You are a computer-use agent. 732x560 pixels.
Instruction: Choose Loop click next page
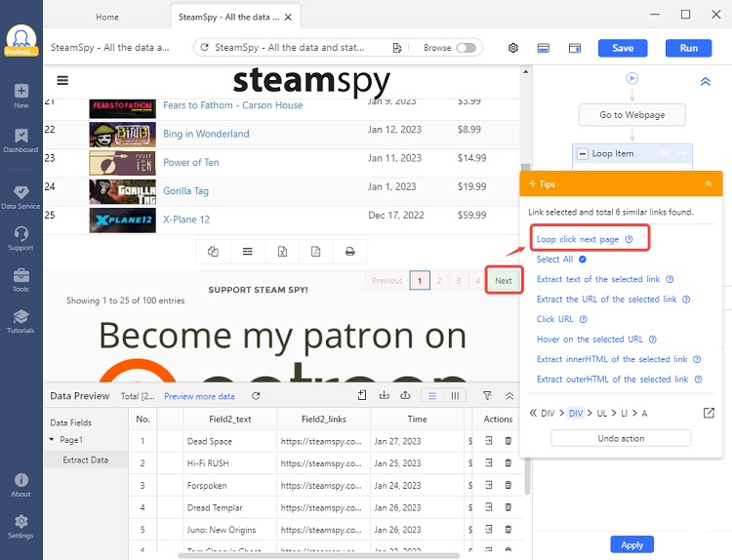pyautogui.click(x=578, y=239)
